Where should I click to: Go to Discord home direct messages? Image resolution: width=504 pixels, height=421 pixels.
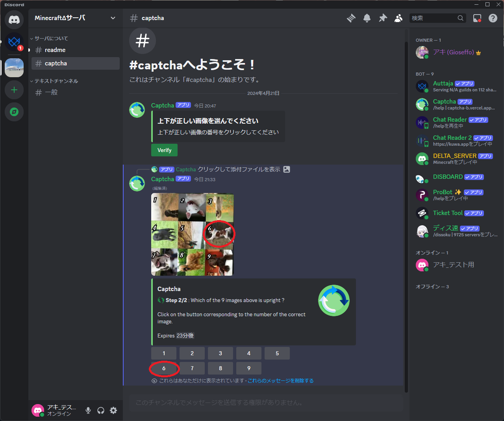(x=14, y=20)
